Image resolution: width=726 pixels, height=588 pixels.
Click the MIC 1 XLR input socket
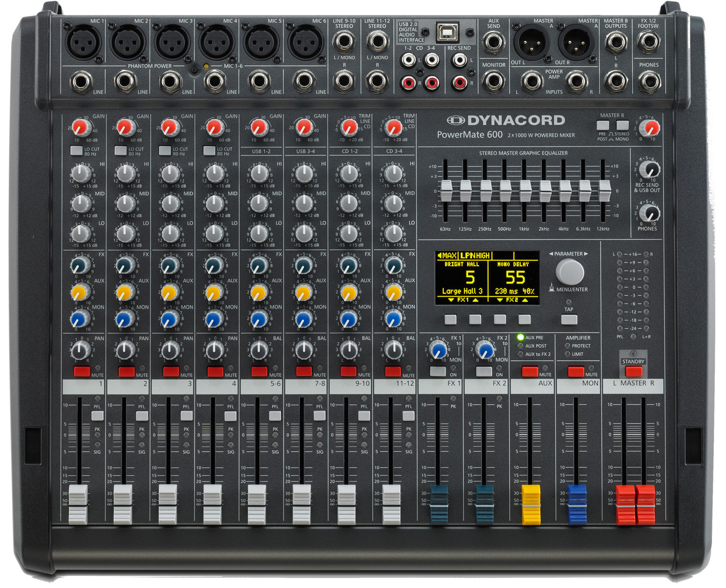click(84, 42)
